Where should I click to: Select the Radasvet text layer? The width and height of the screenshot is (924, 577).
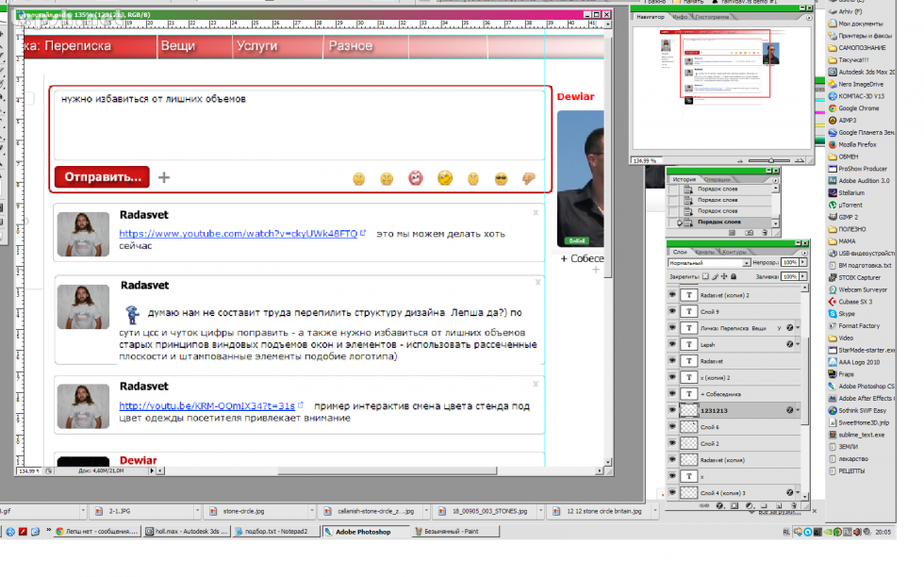(x=717, y=360)
